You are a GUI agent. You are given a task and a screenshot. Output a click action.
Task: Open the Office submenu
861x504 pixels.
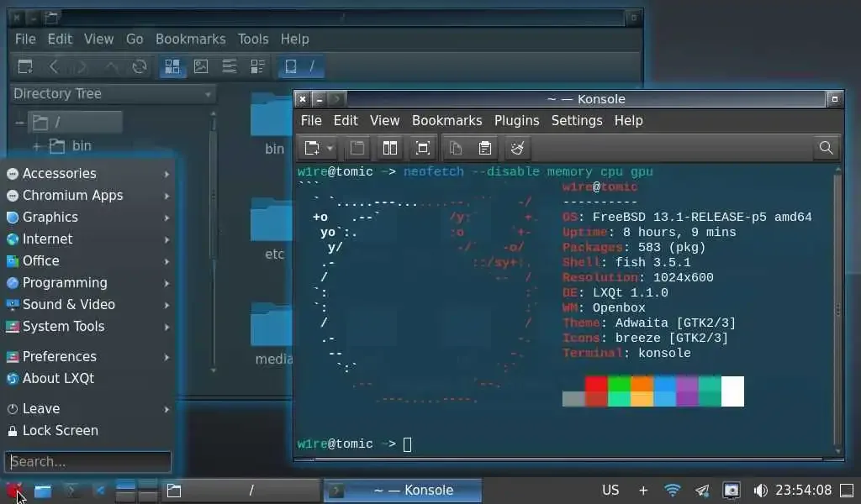(x=87, y=261)
